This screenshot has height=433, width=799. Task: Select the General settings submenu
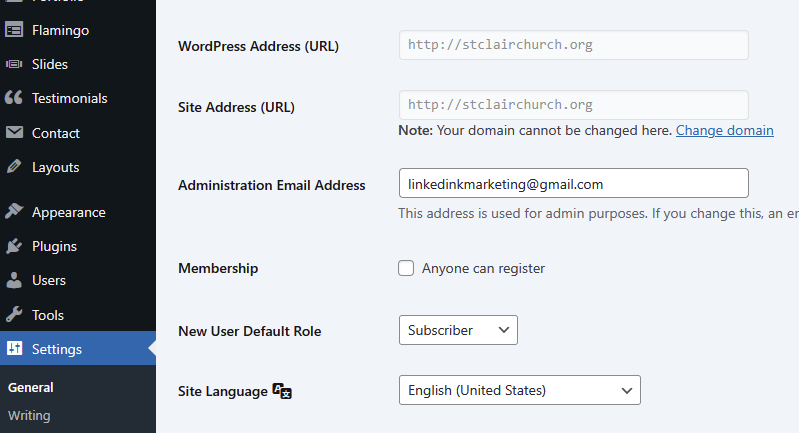(x=31, y=387)
